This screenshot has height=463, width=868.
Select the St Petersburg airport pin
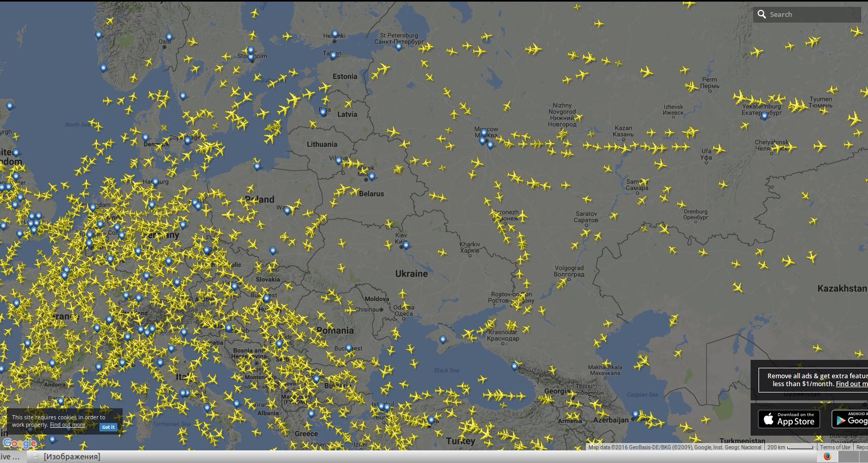(x=398, y=46)
